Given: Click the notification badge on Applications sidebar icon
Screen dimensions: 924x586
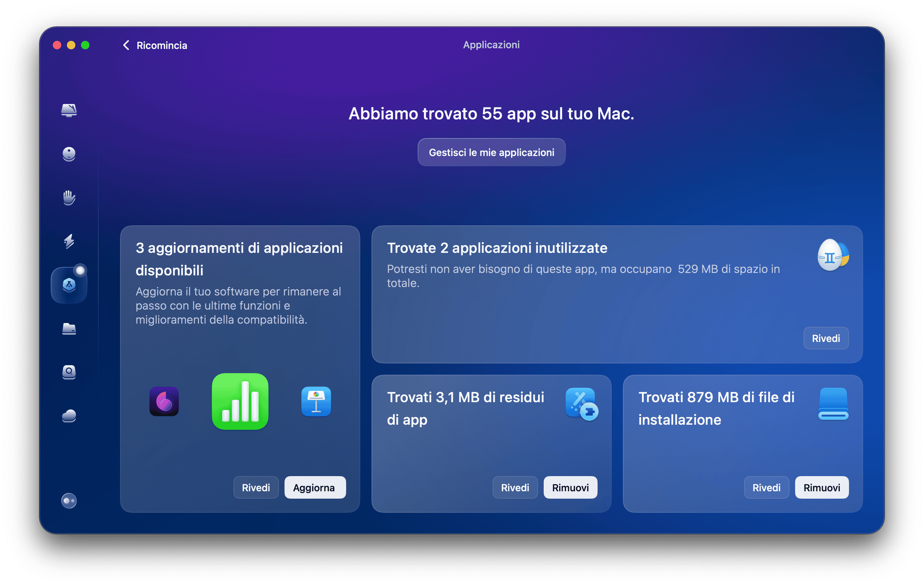Looking at the screenshot, I should pyautogui.click(x=80, y=270).
